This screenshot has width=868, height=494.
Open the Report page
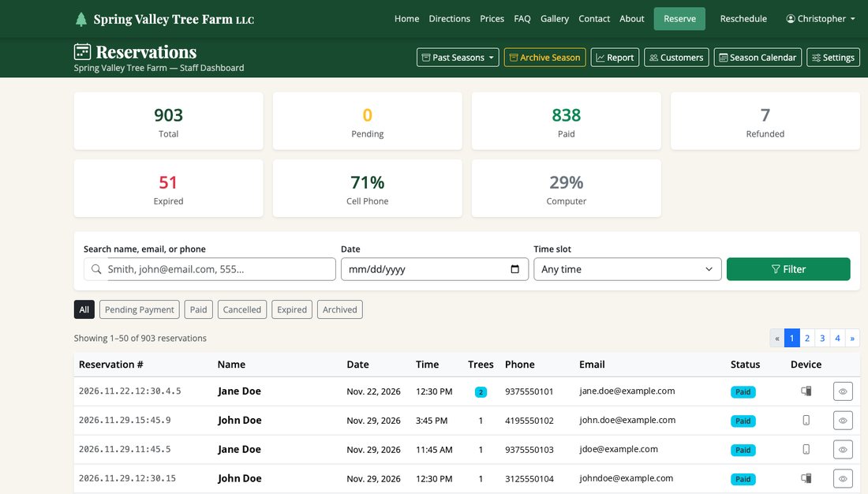pos(615,58)
